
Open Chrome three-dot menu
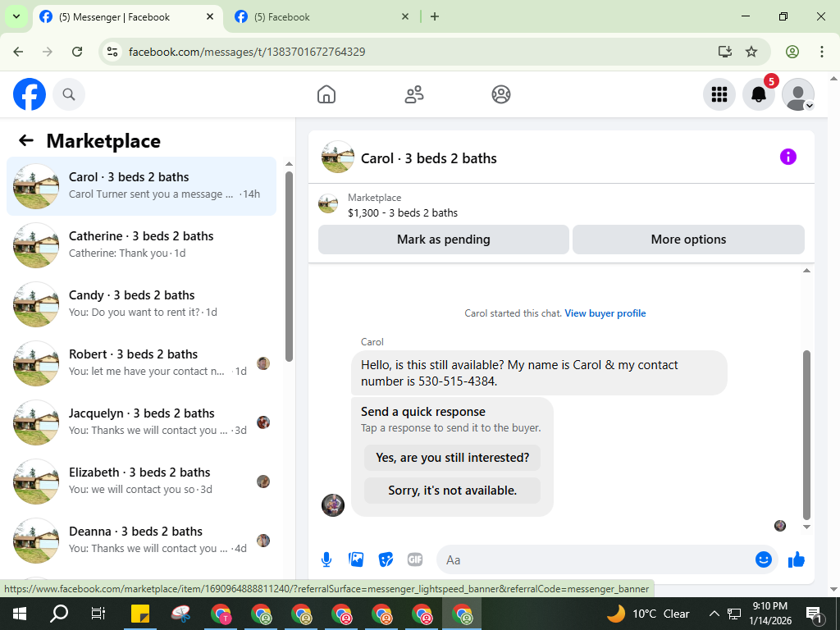point(822,52)
